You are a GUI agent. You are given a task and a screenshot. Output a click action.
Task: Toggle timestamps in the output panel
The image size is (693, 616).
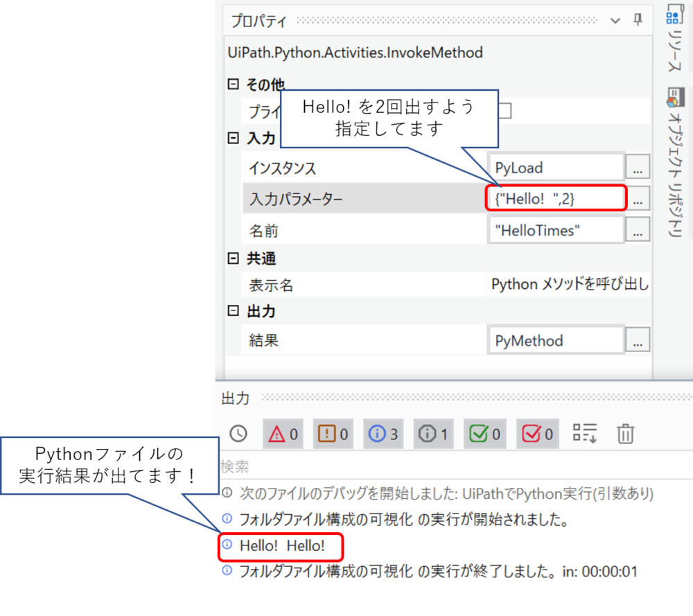coord(238,433)
